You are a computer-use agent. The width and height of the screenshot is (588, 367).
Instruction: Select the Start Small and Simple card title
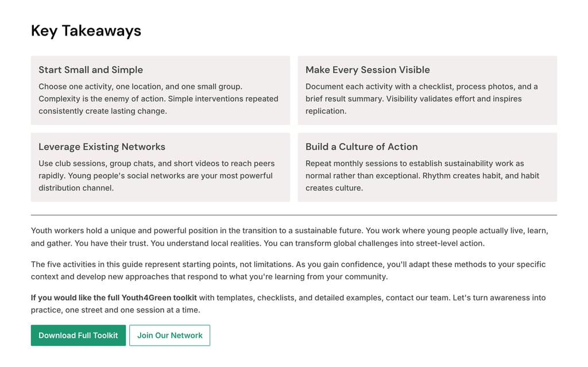coord(91,70)
